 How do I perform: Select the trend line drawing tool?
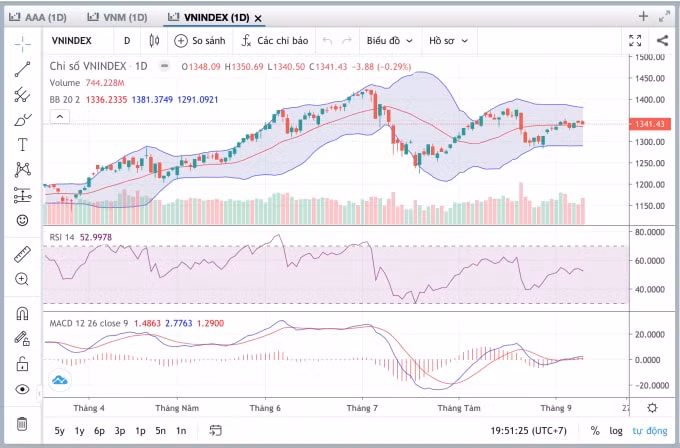pos(23,69)
